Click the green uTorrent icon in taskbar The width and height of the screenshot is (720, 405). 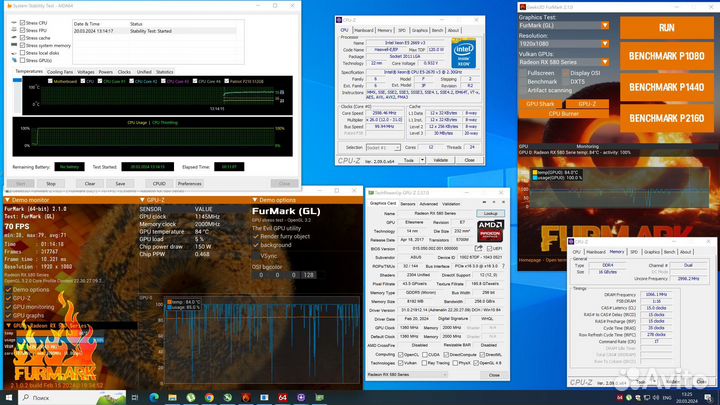[x=191, y=397]
